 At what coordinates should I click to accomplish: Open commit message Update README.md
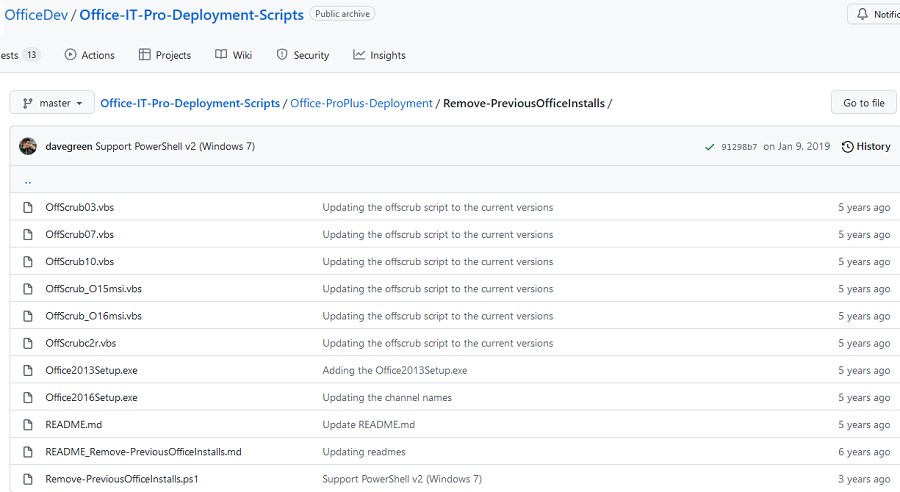[x=368, y=424]
